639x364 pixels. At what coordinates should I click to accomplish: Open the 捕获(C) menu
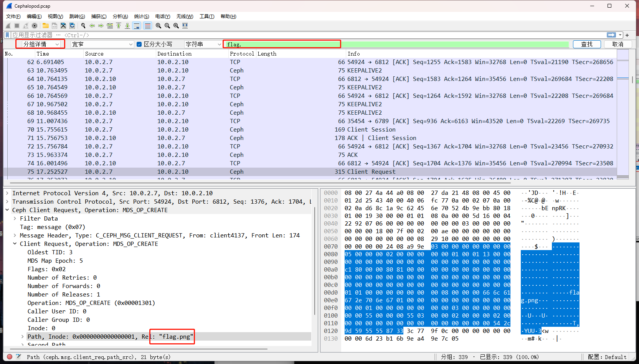pos(99,16)
